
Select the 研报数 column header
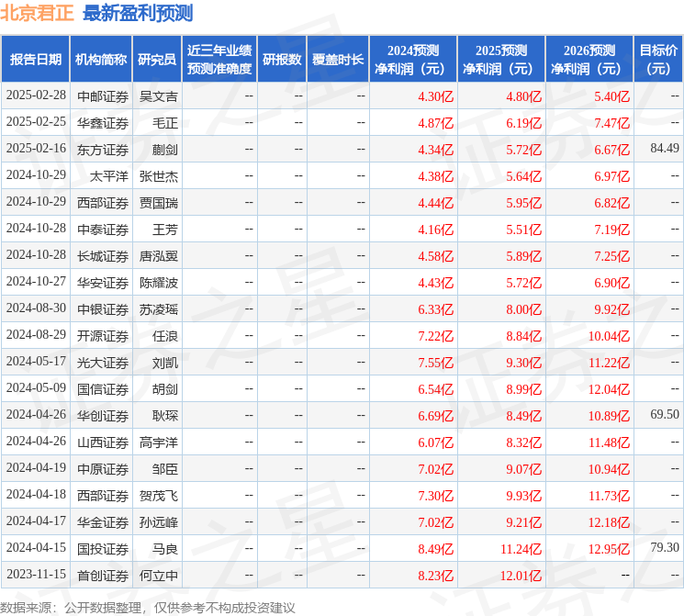pos(282,60)
